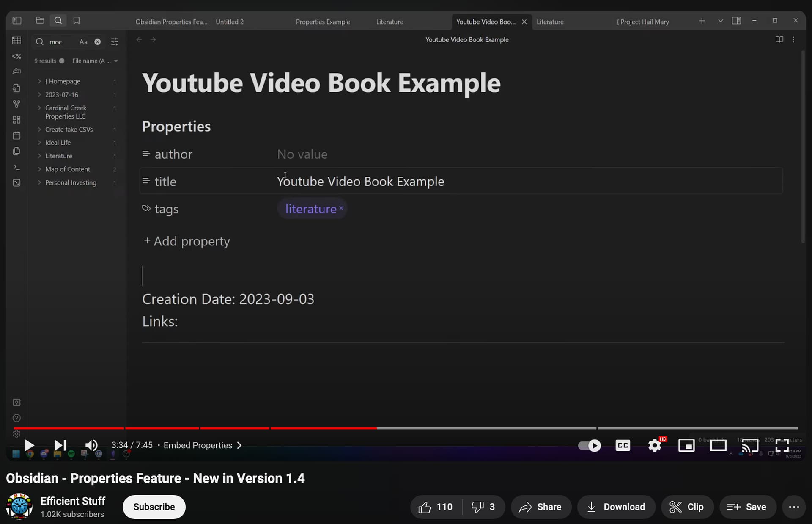Image resolution: width=812 pixels, height=524 pixels.
Task: Click the author property value field
Action: click(302, 154)
